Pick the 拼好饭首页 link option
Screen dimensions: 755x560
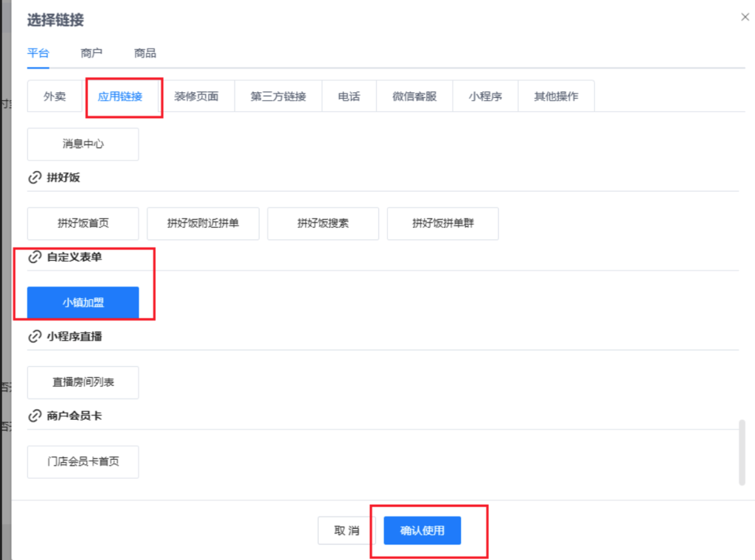pyautogui.click(x=83, y=224)
